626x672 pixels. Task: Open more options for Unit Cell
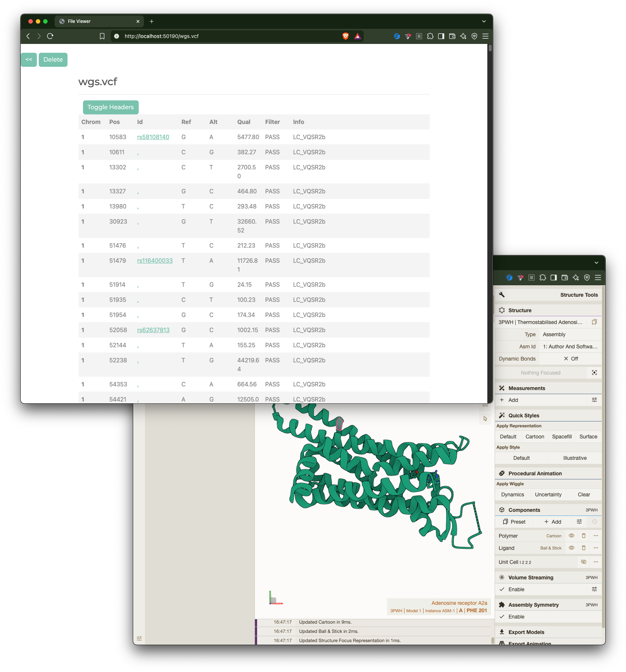[596, 562]
